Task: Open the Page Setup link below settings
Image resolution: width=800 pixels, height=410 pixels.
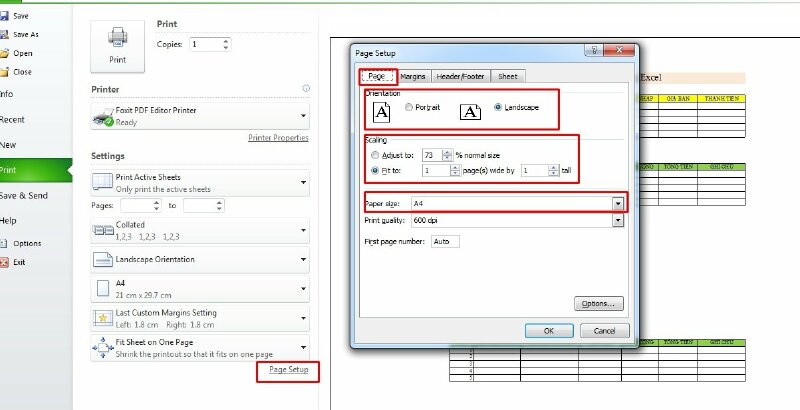Action: (x=289, y=369)
